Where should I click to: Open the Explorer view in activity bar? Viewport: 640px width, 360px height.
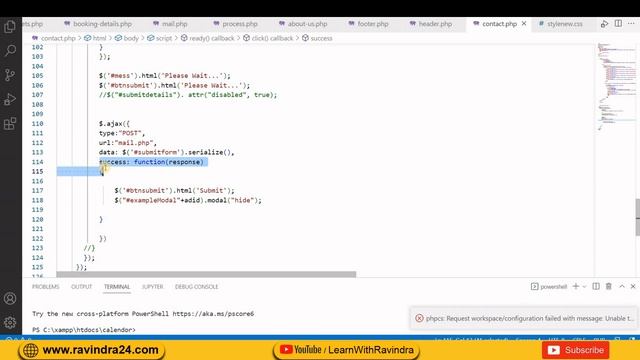pyautogui.click(x=10, y=27)
